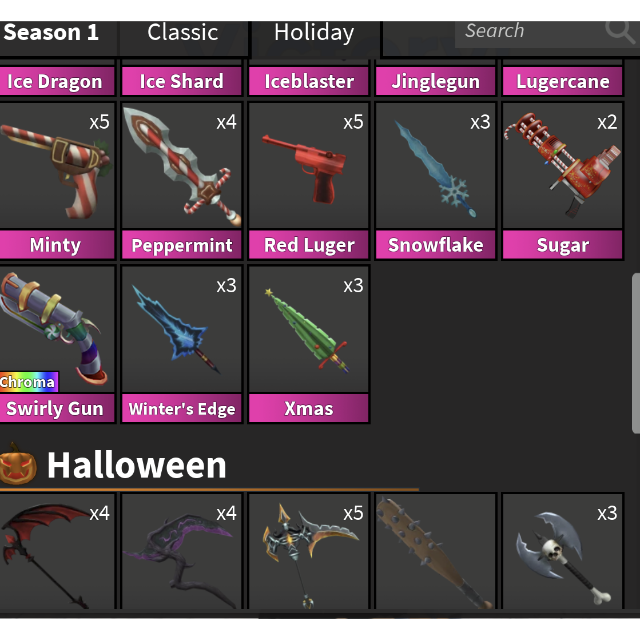This screenshot has width=640, height=640.
Task: Select the skull battle axe item
Action: pos(562,551)
